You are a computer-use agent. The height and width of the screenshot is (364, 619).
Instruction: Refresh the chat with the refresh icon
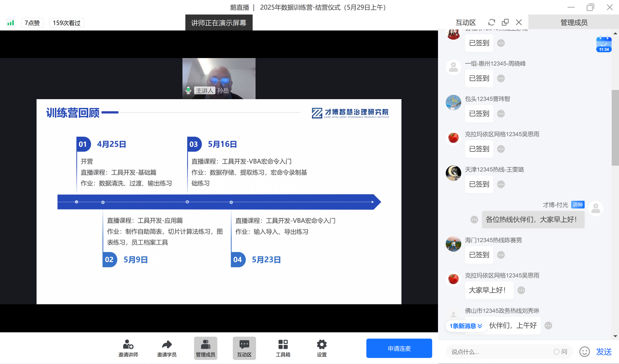pyautogui.click(x=491, y=22)
